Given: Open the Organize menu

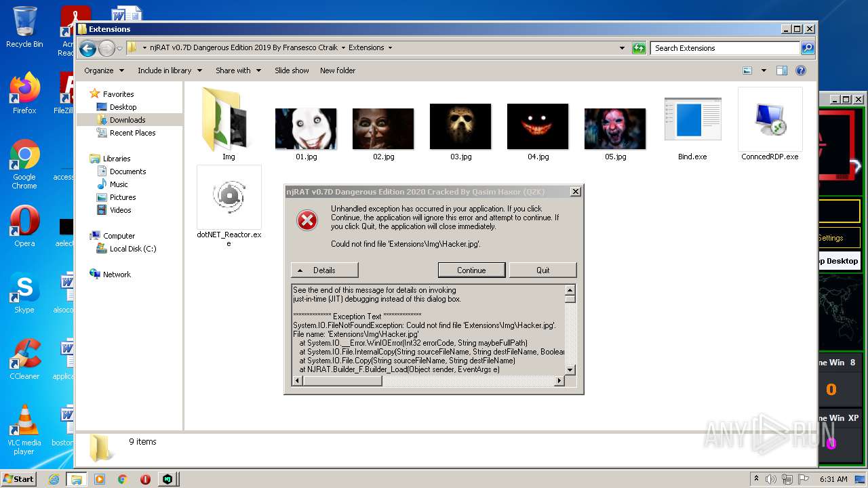Looking at the screenshot, I should click(104, 70).
